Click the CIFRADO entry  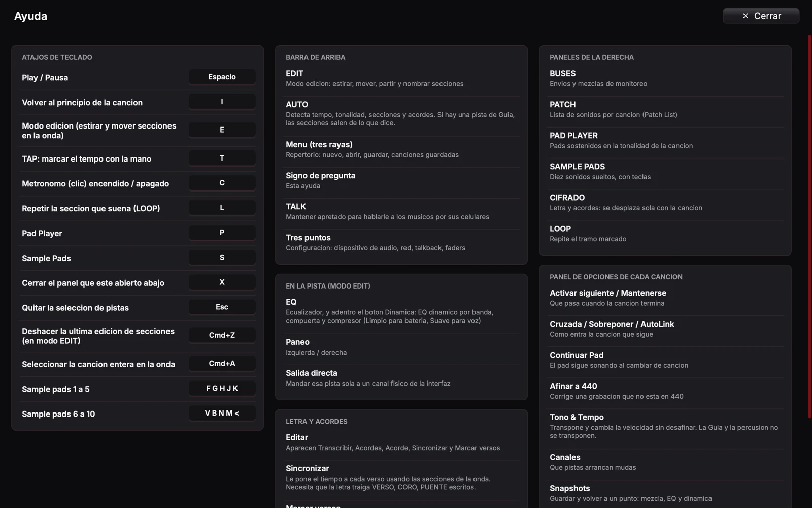[x=665, y=202]
